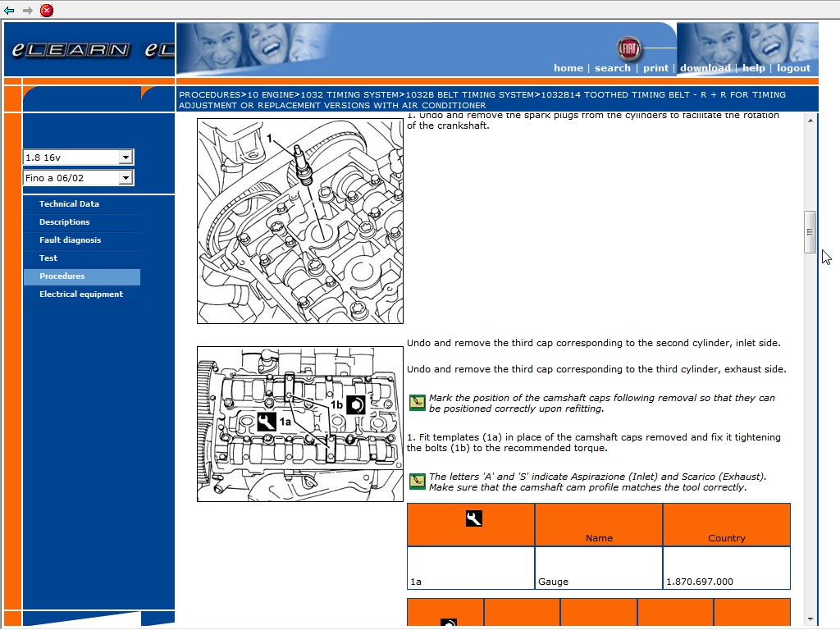Viewport: 840px width, 630px height.
Task: Click the 'Gauge' table cell
Action: pos(598,568)
